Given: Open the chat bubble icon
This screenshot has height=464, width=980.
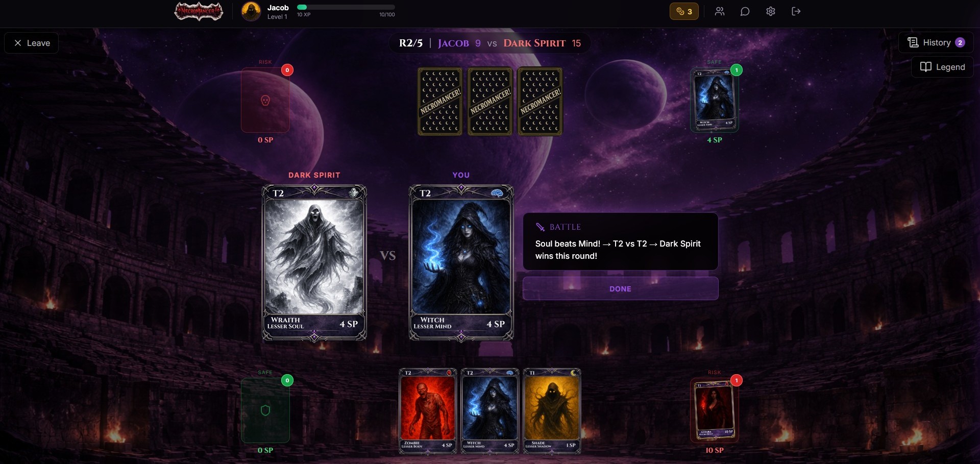Looking at the screenshot, I should [745, 11].
